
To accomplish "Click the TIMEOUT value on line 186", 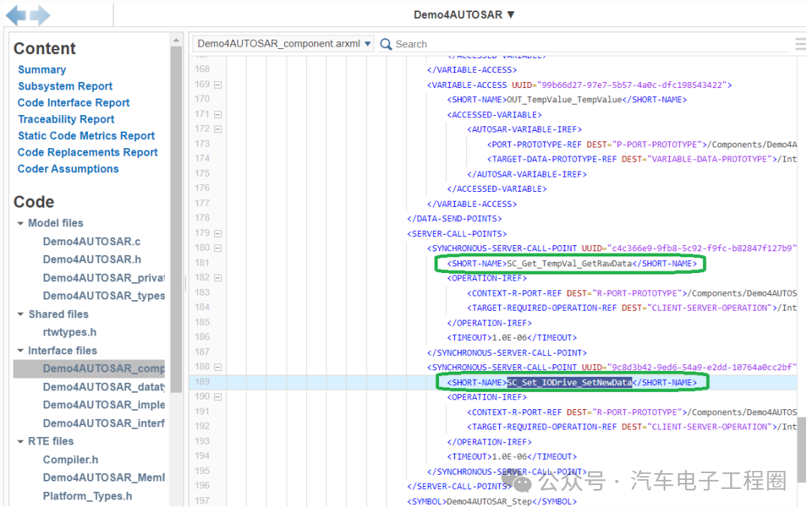I will pos(511,338).
